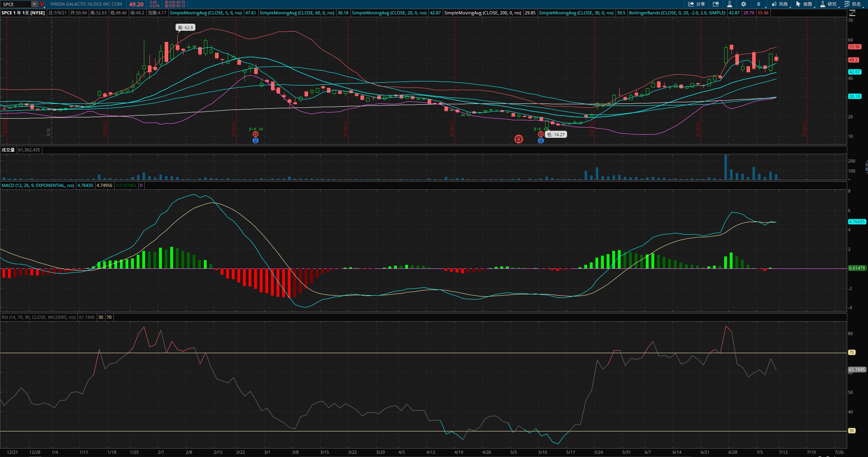Click the BollingerBands study label

677,13
